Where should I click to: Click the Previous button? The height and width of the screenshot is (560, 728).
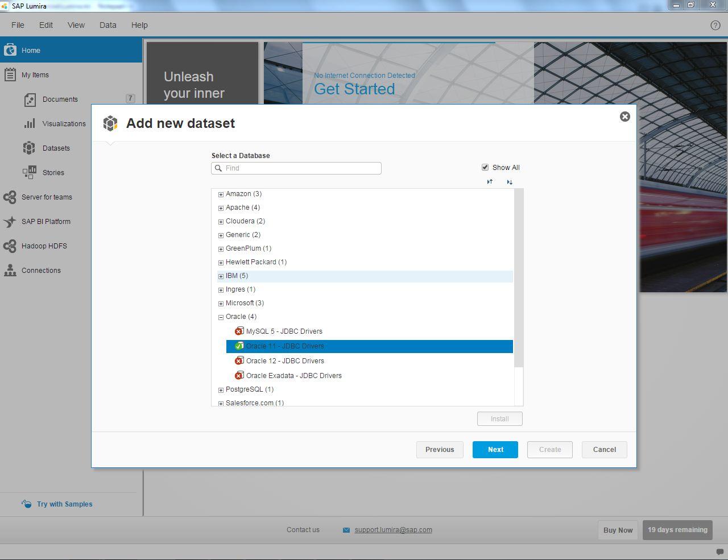tap(440, 450)
